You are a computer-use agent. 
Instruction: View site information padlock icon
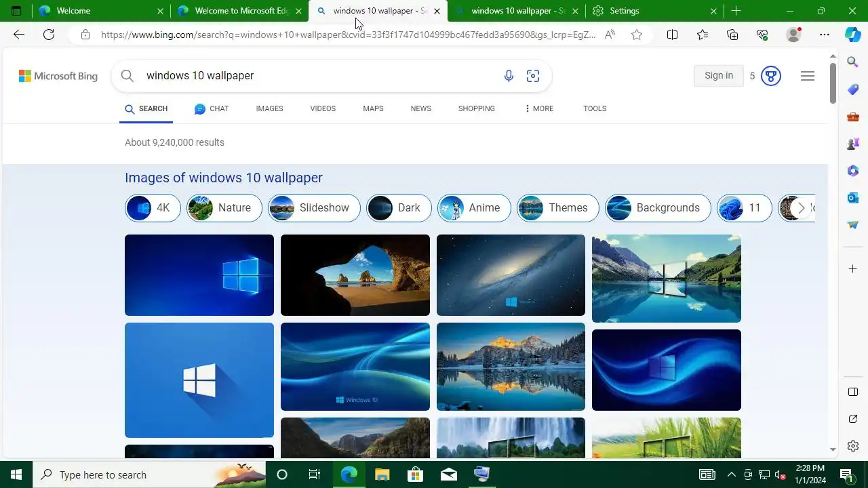85,35
